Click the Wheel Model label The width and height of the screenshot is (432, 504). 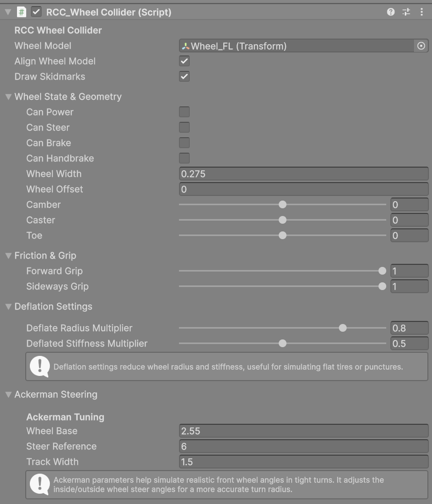[43, 46]
